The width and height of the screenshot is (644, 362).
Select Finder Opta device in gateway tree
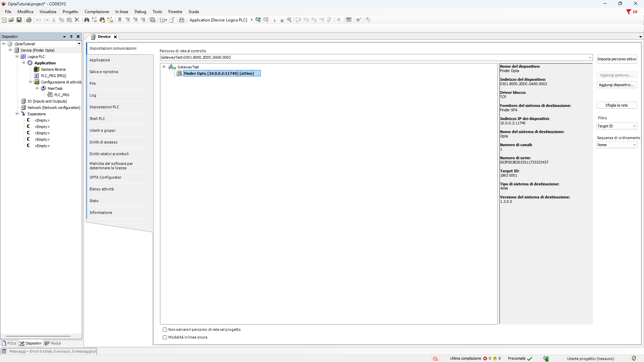pos(219,73)
